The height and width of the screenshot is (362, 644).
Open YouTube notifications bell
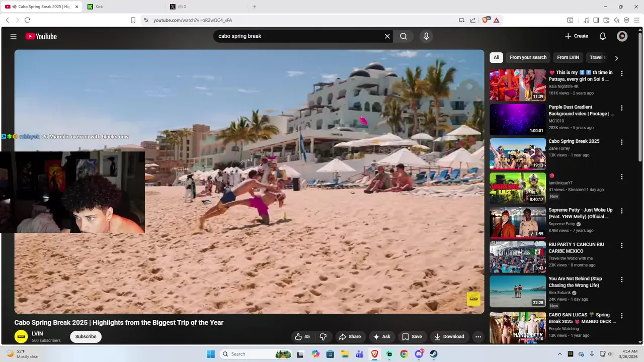[603, 36]
